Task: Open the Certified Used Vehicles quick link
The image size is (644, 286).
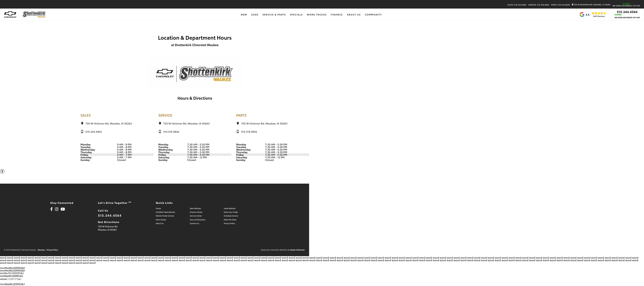Action: coord(166,212)
